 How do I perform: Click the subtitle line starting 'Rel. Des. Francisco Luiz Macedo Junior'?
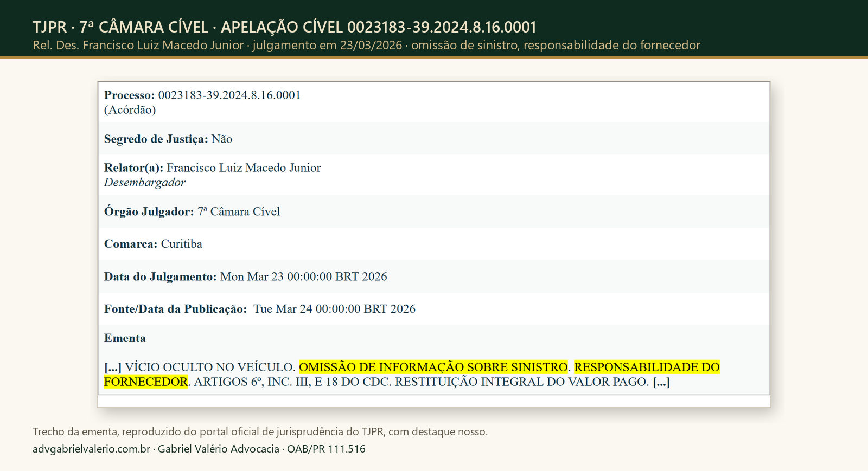click(x=366, y=46)
